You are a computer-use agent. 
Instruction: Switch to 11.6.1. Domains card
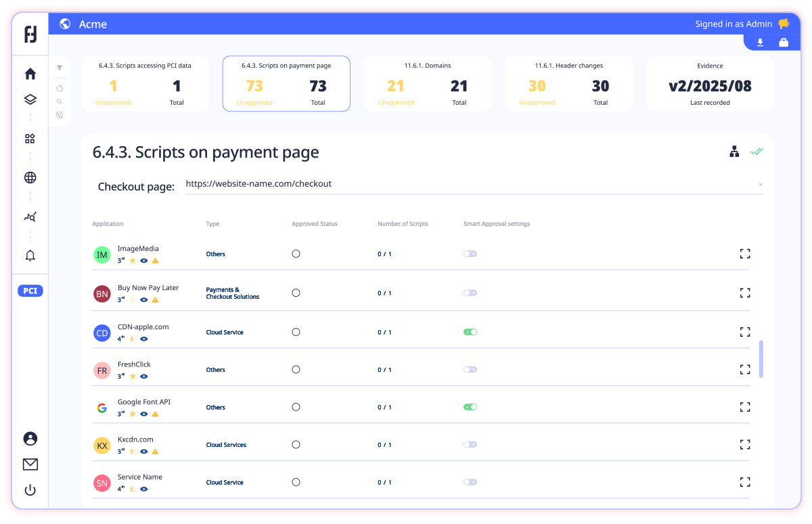pyautogui.click(x=428, y=84)
